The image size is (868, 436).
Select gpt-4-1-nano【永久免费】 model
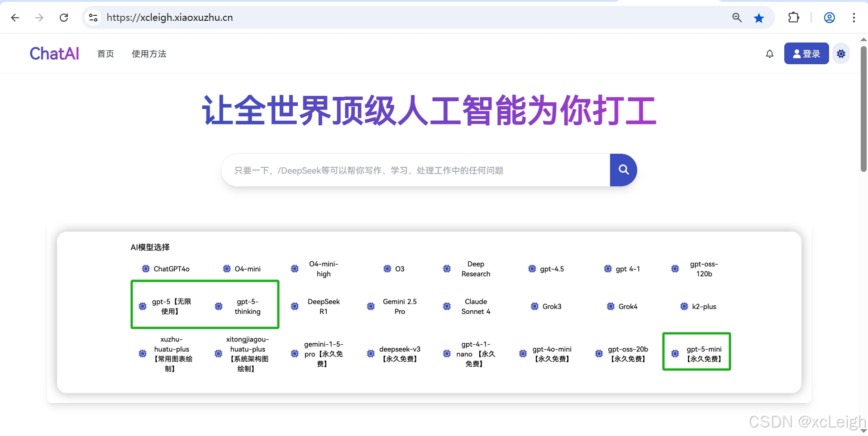[476, 354]
